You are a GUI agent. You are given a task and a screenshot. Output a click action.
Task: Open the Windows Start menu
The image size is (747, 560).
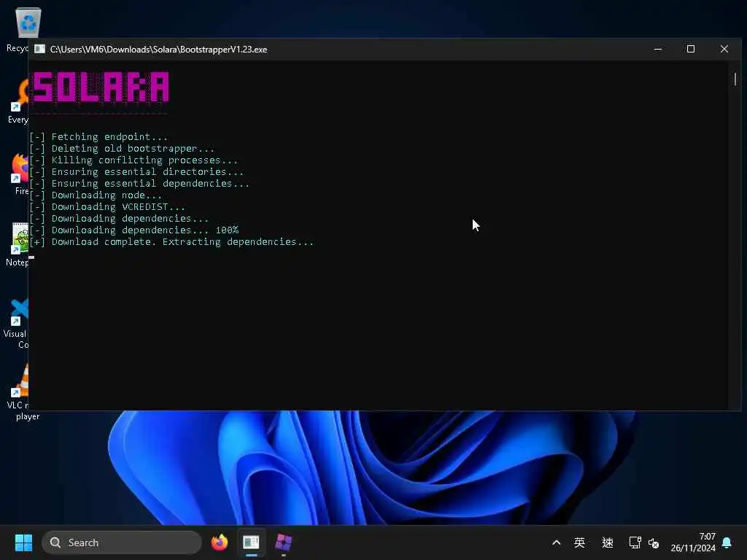[x=23, y=542]
